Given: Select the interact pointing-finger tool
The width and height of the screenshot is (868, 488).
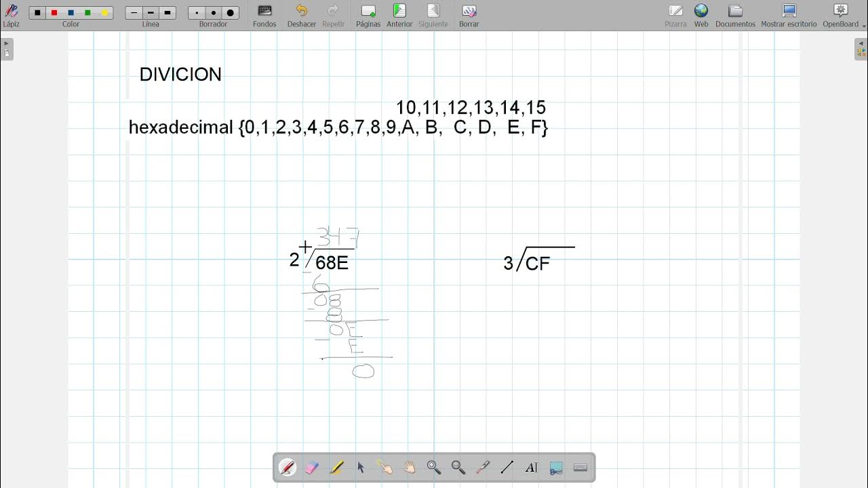Looking at the screenshot, I should [385, 468].
